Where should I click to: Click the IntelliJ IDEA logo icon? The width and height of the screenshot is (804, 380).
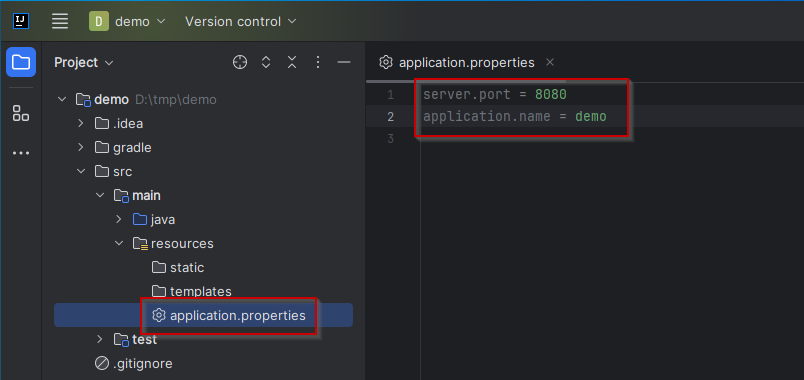(x=21, y=21)
